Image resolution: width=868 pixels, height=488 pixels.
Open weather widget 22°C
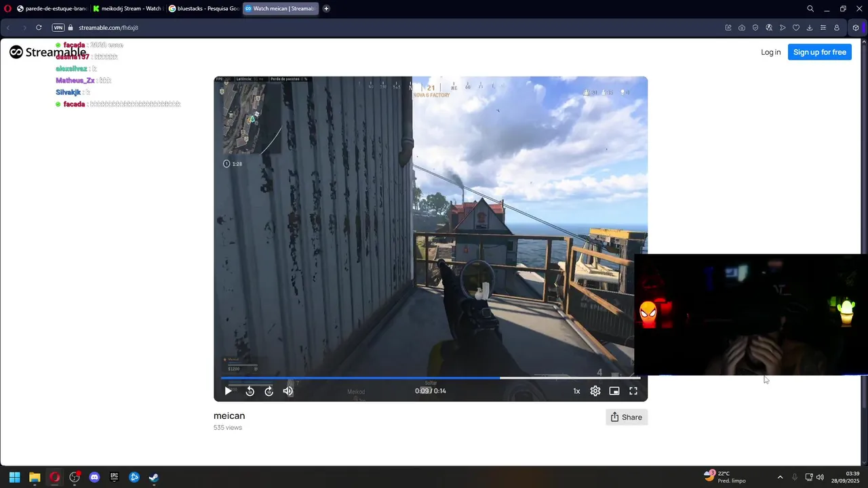click(x=725, y=477)
